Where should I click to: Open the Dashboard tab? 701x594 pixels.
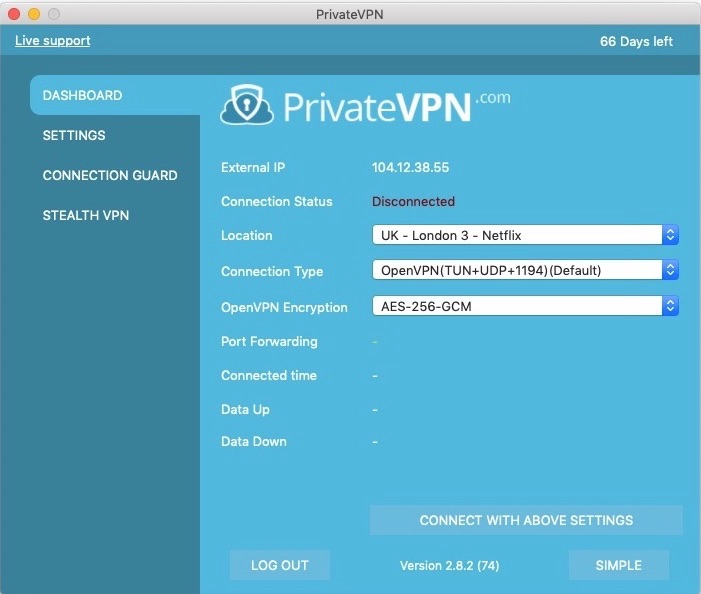115,95
